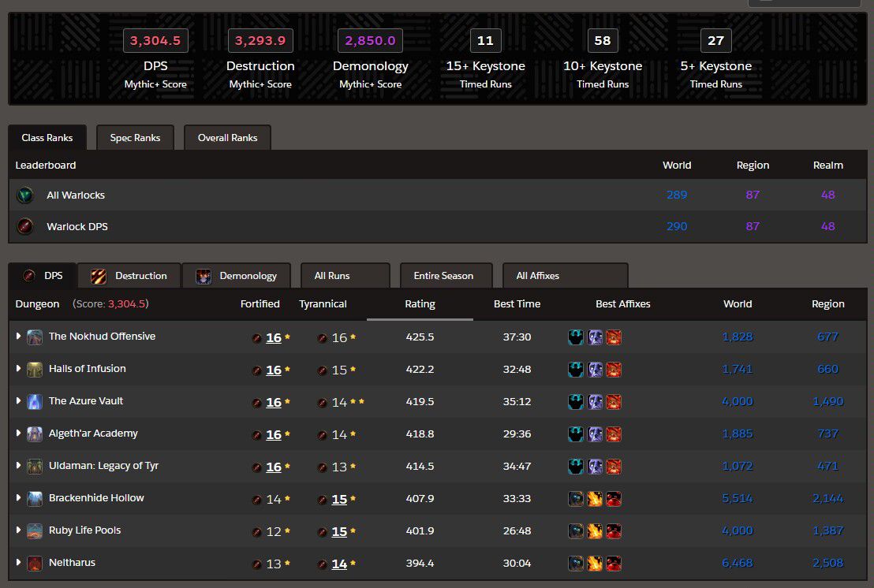Expand the Brackenhide Hollow row
Image resolution: width=874 pixels, height=588 pixels.
(x=19, y=498)
